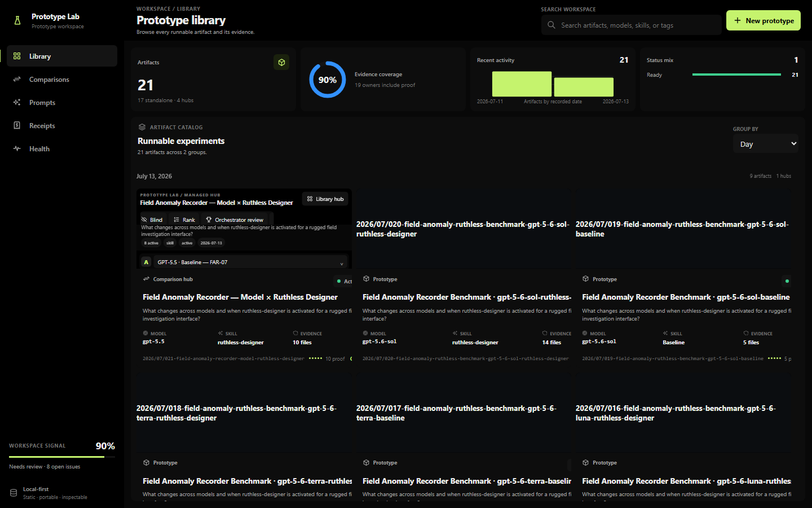This screenshot has width=812, height=508.
Task: Click green status dot on sol-baseline card
Action: pyautogui.click(x=787, y=281)
